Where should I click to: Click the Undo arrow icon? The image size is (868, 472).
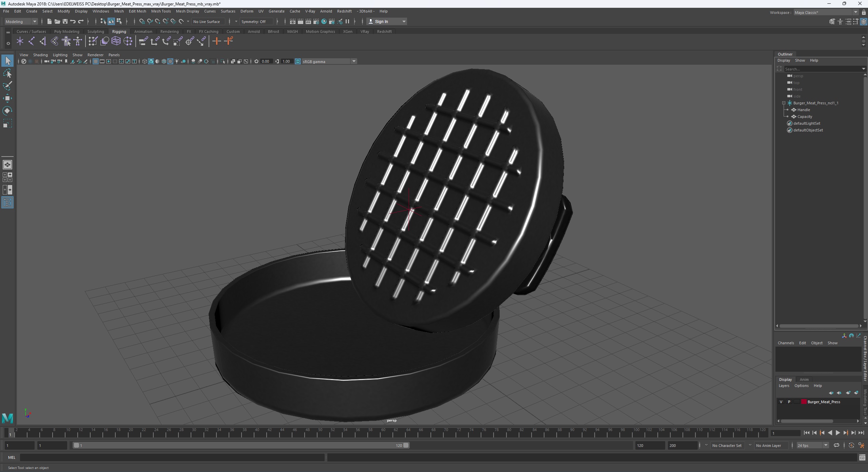pos(73,21)
